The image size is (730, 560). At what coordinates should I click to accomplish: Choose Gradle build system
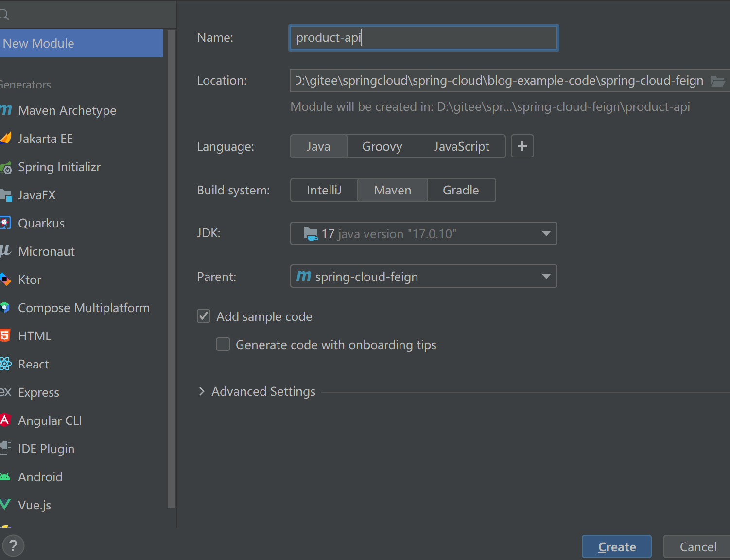coord(461,190)
